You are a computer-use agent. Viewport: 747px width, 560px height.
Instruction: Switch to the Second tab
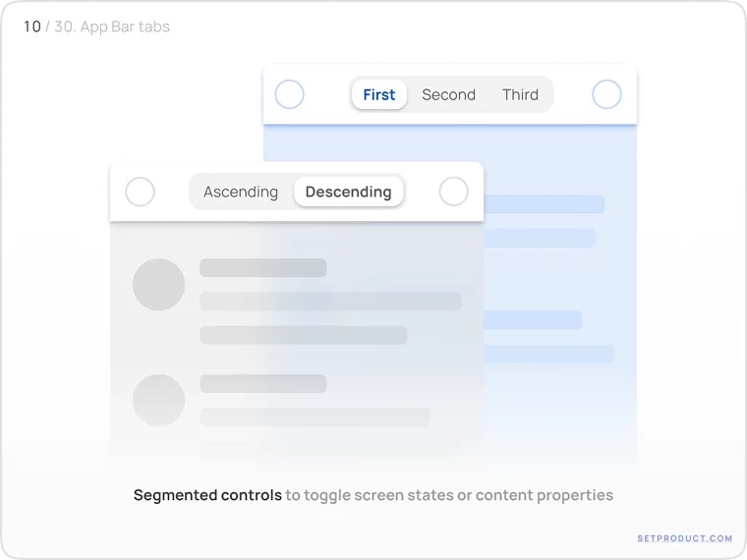click(x=448, y=94)
